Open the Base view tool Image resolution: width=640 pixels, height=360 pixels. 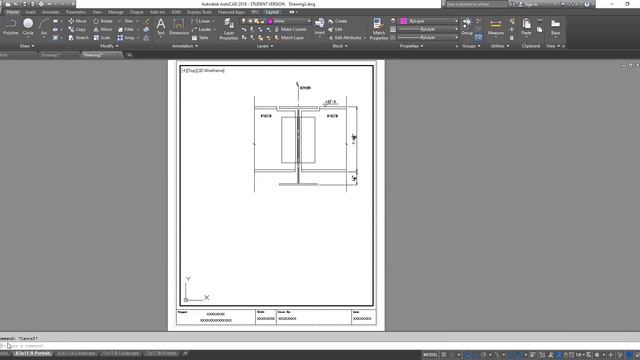[x=555, y=27]
